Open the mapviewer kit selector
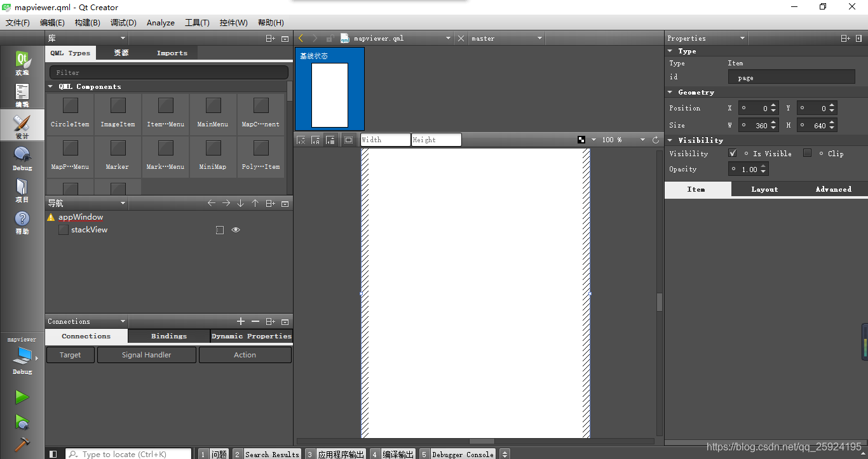The image size is (868, 459). pos(22,357)
